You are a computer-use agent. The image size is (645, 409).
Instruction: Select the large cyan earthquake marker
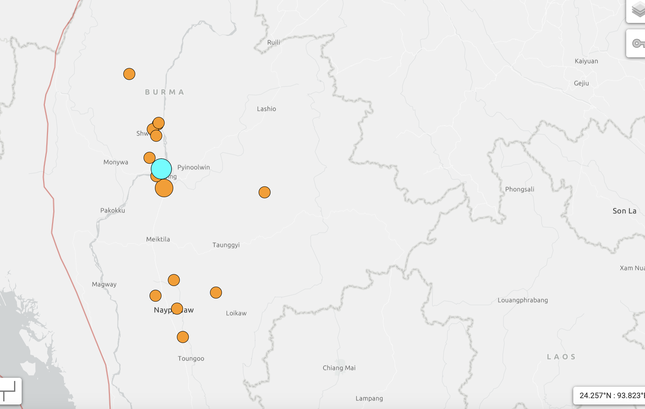click(x=161, y=168)
